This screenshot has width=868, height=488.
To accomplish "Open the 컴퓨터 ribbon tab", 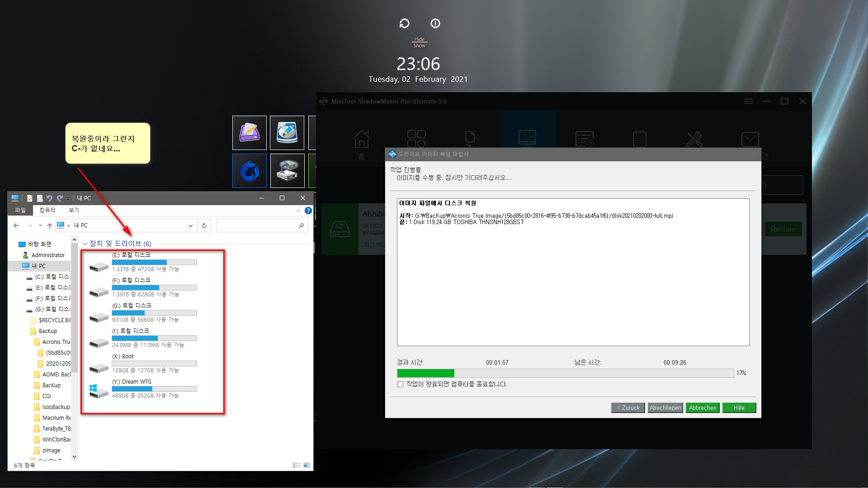I will coord(47,210).
